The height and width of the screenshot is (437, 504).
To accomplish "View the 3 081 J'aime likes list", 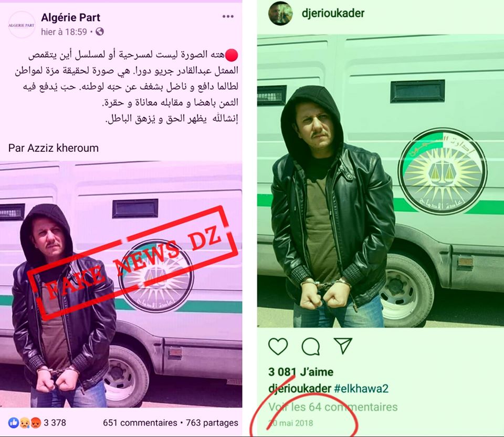I will (301, 372).
